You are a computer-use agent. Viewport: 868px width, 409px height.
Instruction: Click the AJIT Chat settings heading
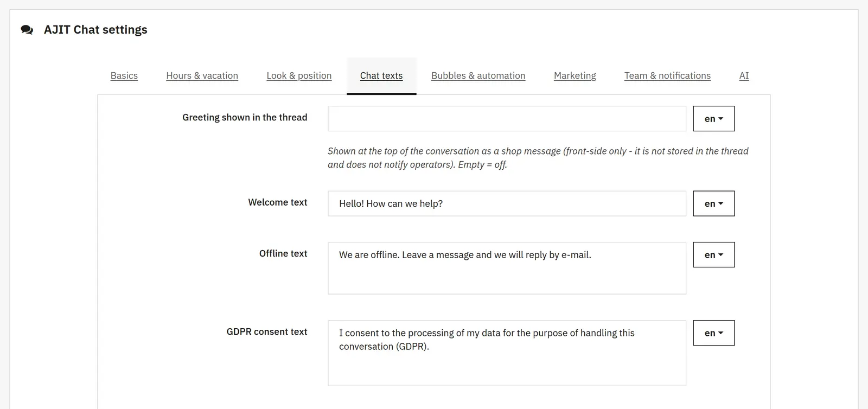pyautogui.click(x=95, y=30)
